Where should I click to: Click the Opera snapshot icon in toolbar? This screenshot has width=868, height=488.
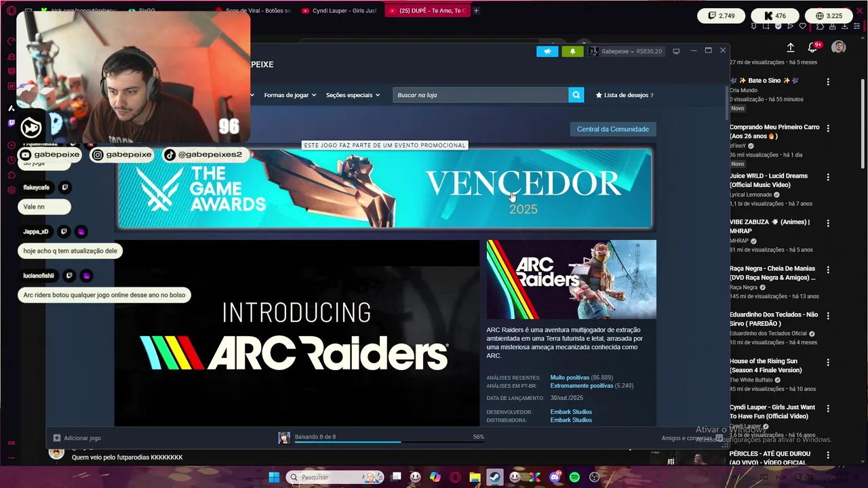coord(766,26)
